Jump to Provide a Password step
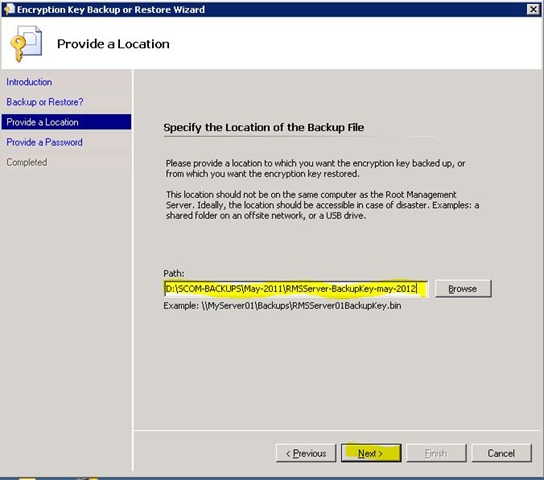This screenshot has height=480, width=544. 44,142
